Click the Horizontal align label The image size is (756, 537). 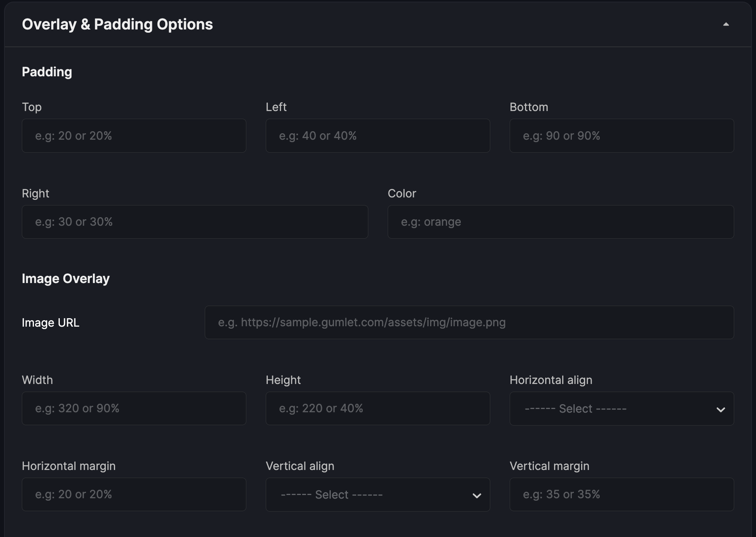point(551,380)
